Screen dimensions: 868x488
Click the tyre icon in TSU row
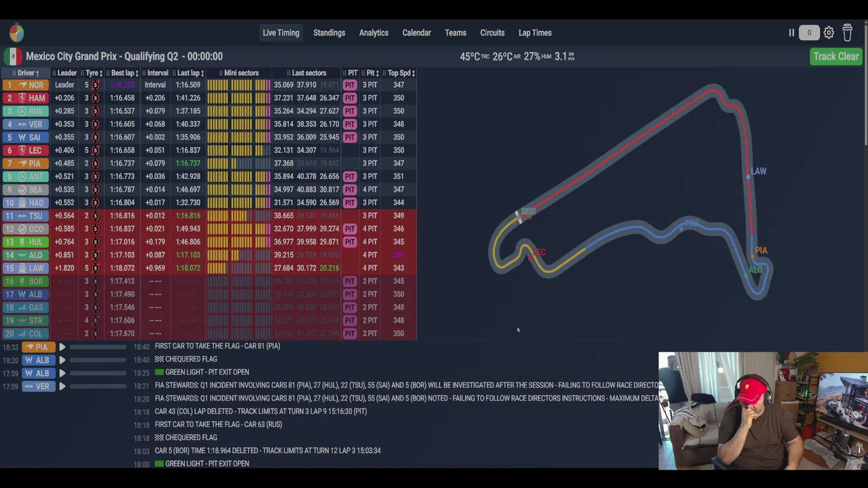(x=96, y=216)
